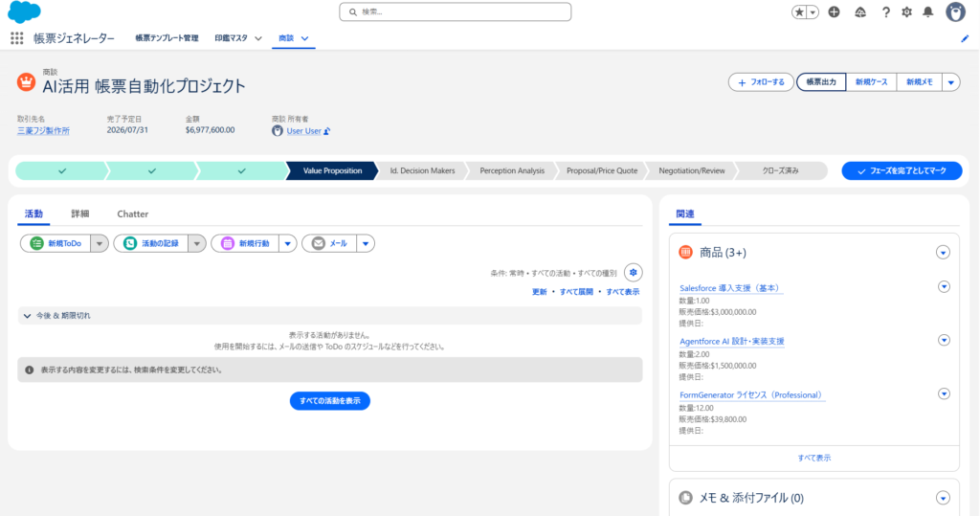Click the 新規ケース button
980x516 pixels.
pos(871,82)
